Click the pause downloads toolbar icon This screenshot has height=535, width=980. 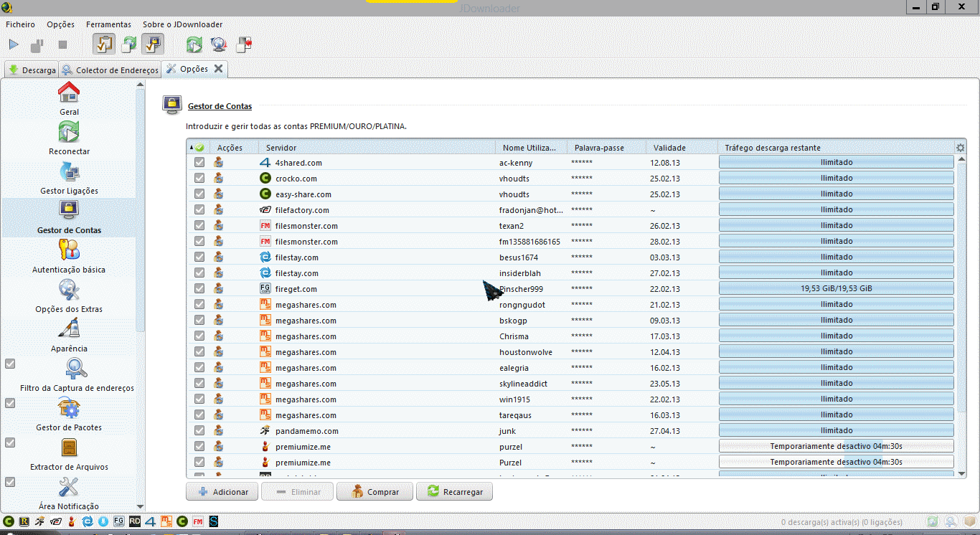pyautogui.click(x=37, y=44)
